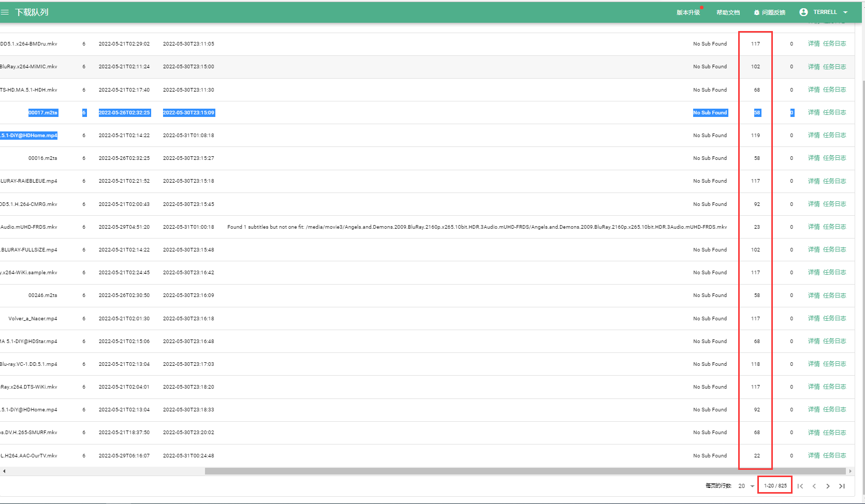The height and width of the screenshot is (504, 865).
Task: Open 详情 for the mUHD-FRDS.mkv row
Action: click(x=814, y=227)
